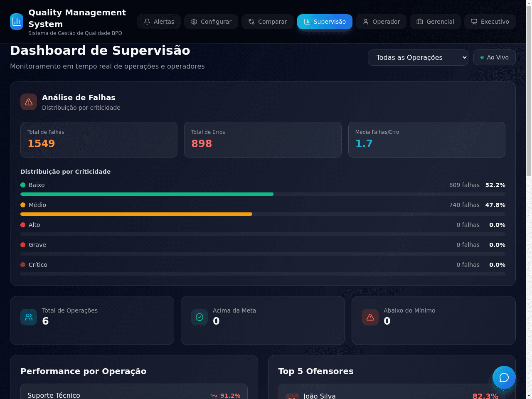Toggle the Ao Vivo live button
The width and height of the screenshot is (532, 399).
tap(495, 57)
